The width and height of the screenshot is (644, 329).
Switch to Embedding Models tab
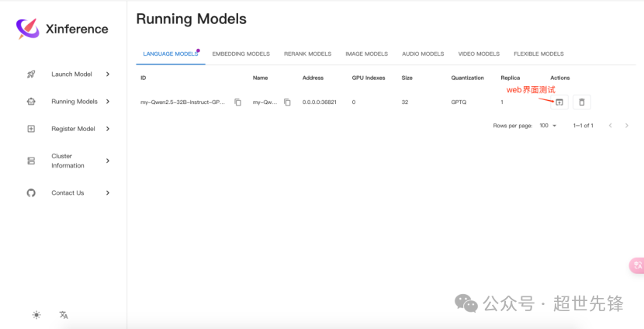[241, 54]
